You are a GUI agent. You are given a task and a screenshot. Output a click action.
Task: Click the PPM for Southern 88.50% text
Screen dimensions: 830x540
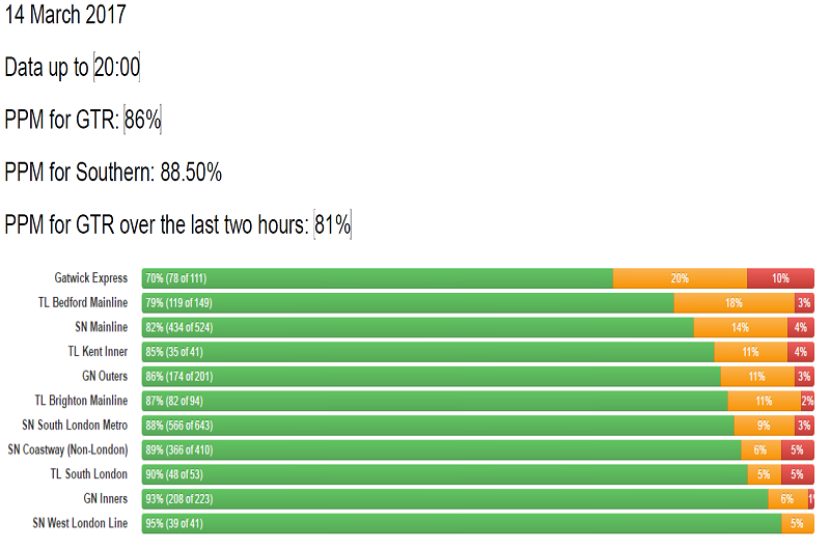113,173
